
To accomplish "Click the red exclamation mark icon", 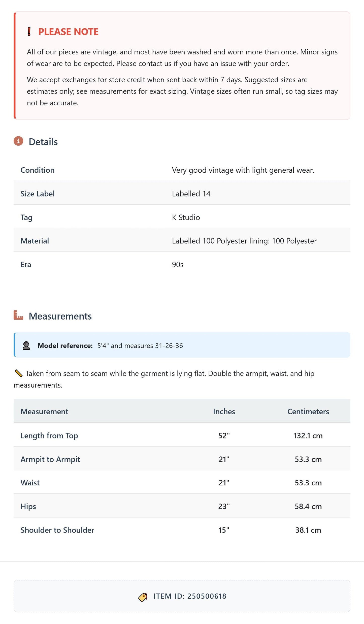I will click(x=29, y=32).
